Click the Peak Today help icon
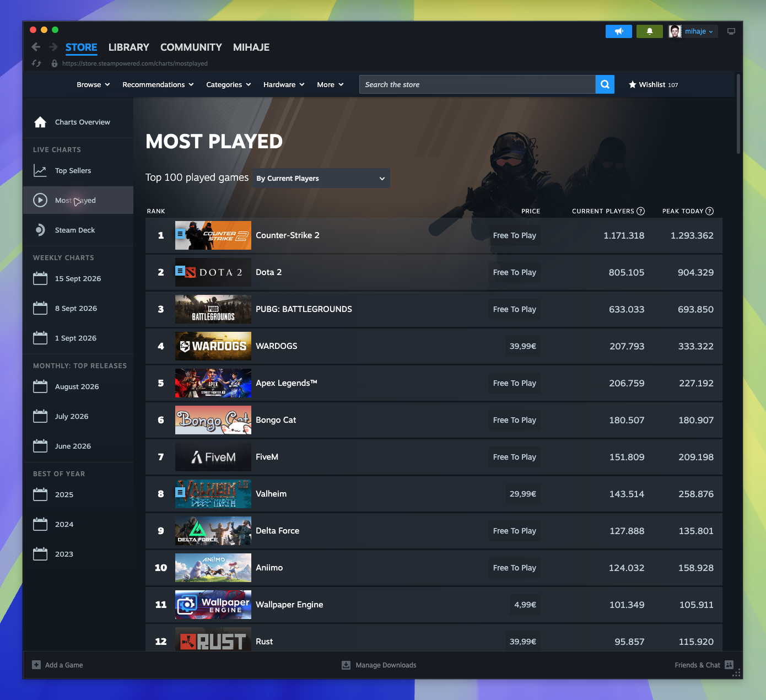This screenshot has height=700, width=766. tap(709, 211)
